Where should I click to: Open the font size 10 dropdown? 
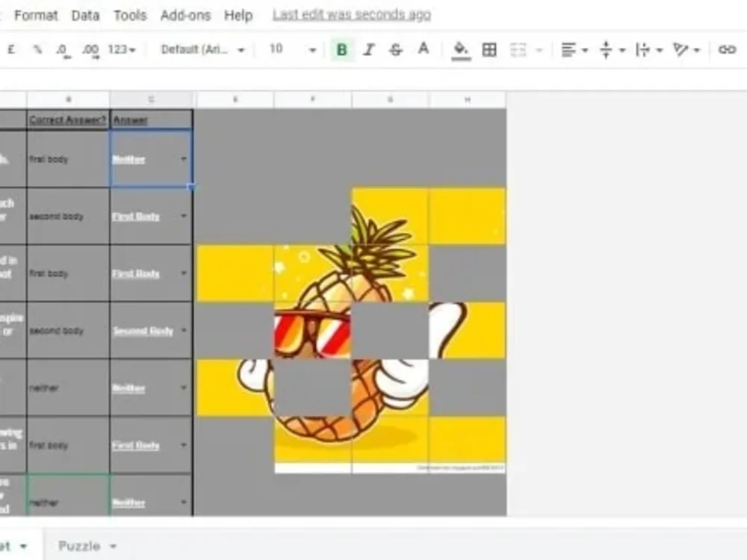point(293,49)
